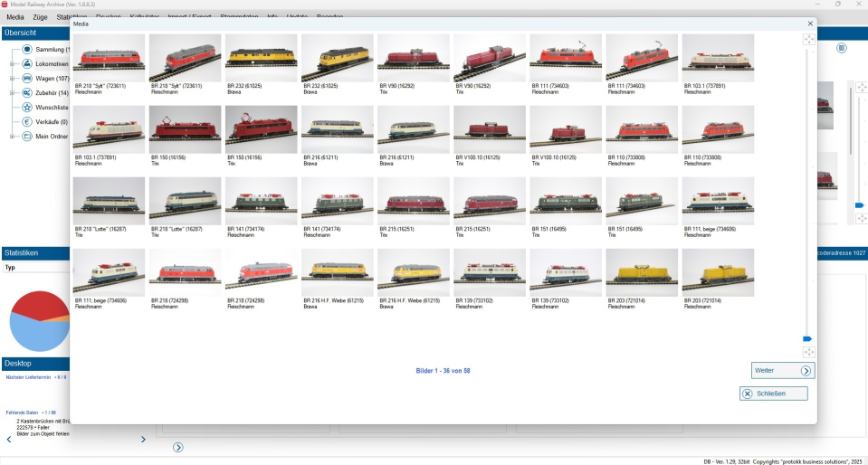The width and height of the screenshot is (868, 465).
Task: Click the Weiter button for next images
Action: pos(783,370)
